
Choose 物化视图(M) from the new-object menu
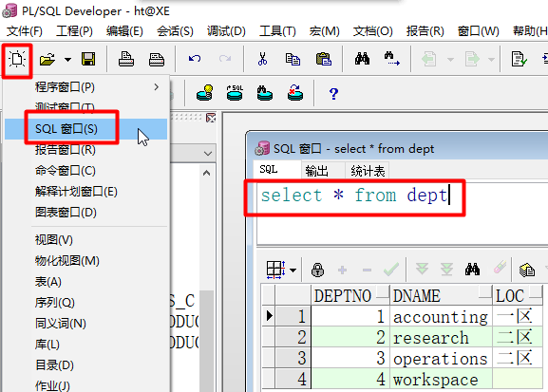click(x=86, y=261)
